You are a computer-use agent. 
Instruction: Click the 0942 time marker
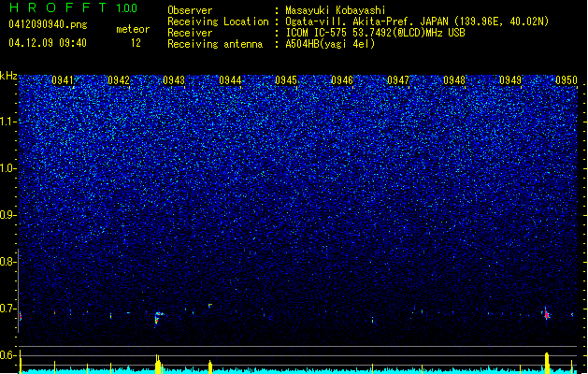pos(119,80)
